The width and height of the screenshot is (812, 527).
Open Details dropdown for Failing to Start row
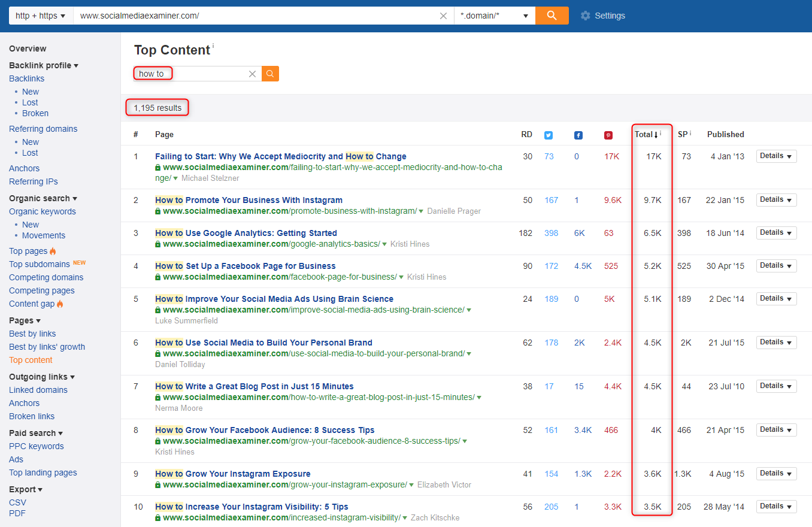(776, 156)
